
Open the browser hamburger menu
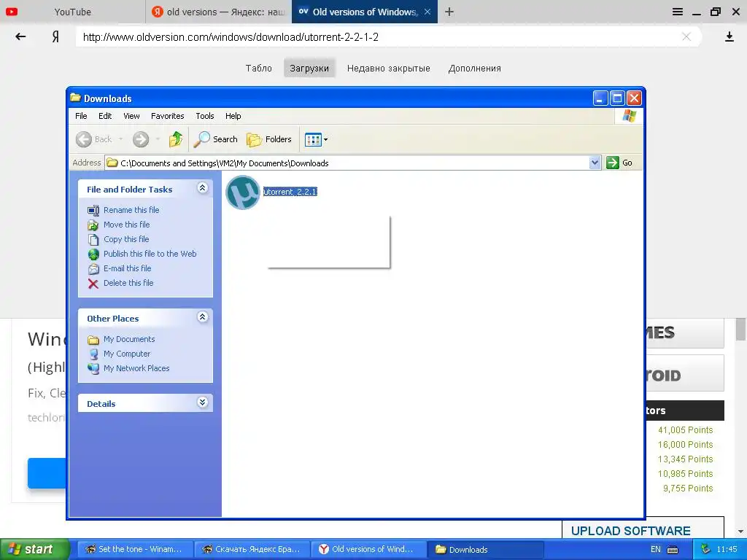click(678, 12)
